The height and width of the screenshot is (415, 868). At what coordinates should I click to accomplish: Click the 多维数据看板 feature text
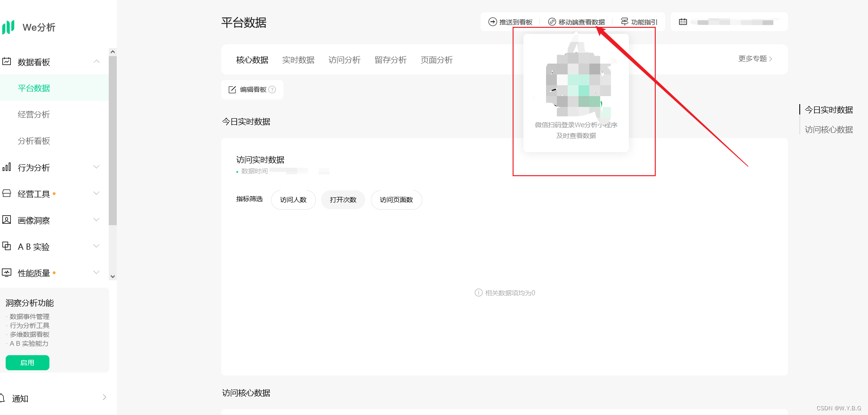30,334
